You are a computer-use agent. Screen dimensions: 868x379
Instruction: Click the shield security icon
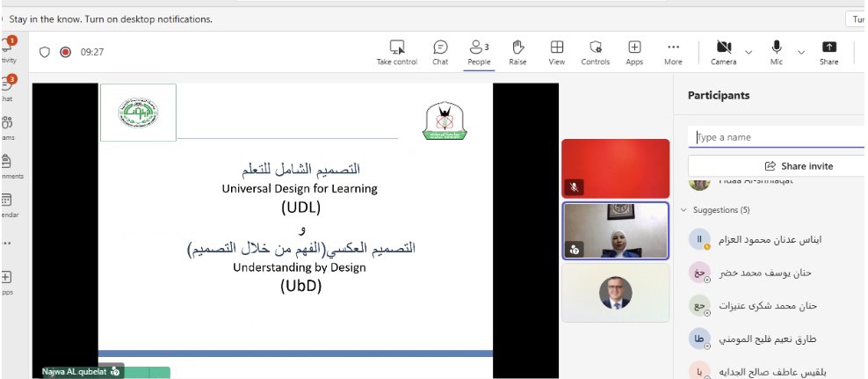coord(45,52)
